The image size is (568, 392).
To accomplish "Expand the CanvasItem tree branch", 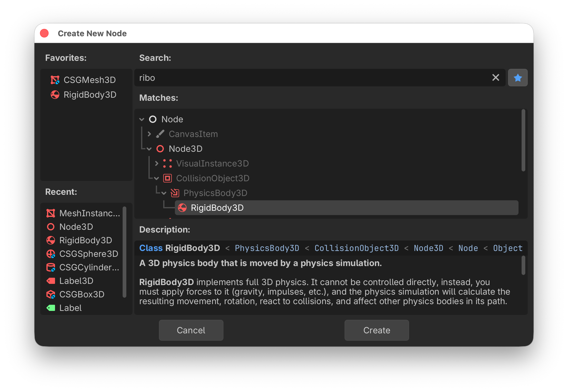I will (149, 134).
